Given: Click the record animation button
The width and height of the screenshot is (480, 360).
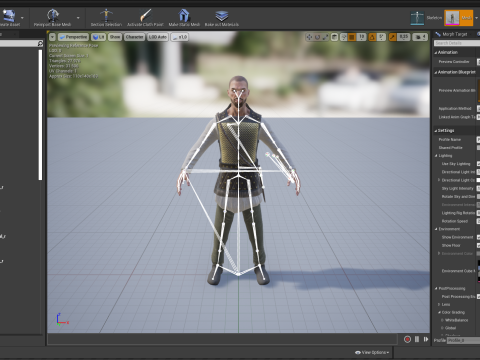Looking at the screenshot, I should pyautogui.click(x=407, y=339).
